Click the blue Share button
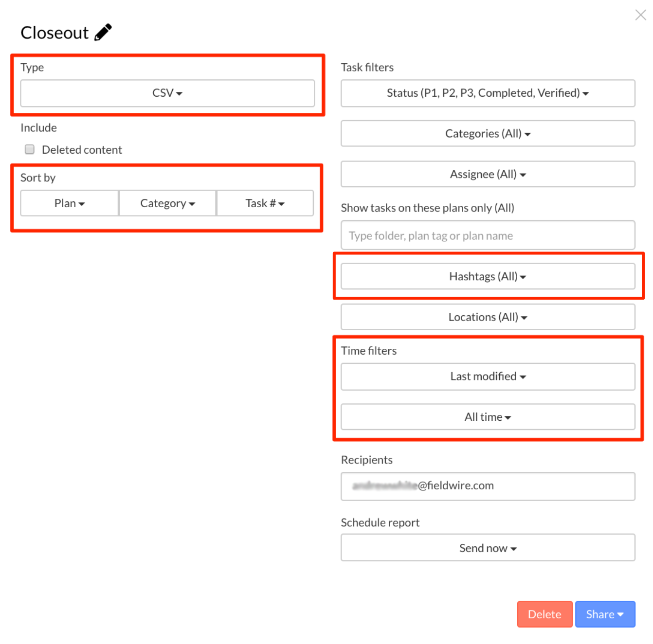The width and height of the screenshot is (653, 644). point(605,614)
